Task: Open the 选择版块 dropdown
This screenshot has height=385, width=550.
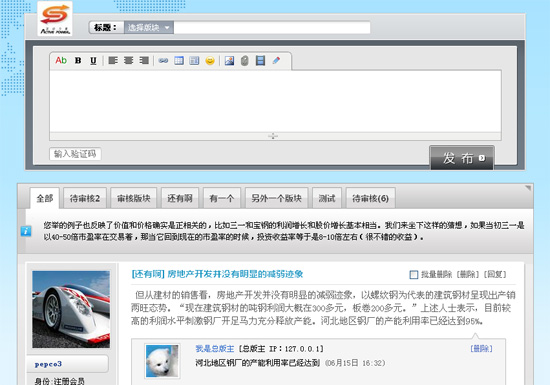Action: 149,27
